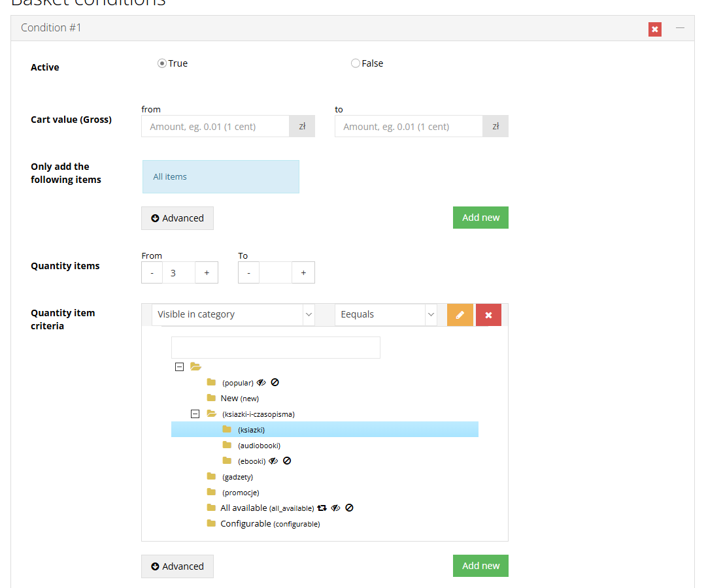Click the hidden-eye icon beside All available
The width and height of the screenshot is (706, 588).
click(x=335, y=508)
